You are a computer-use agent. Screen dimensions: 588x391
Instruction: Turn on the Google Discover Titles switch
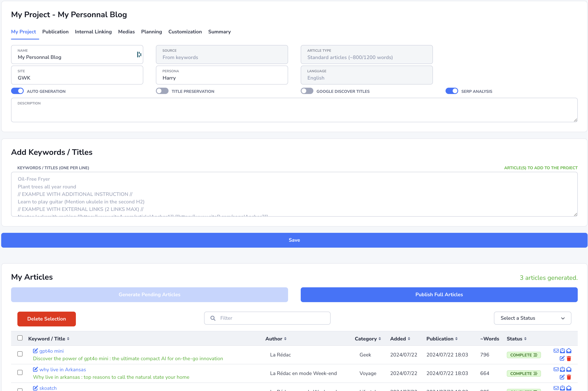point(307,91)
